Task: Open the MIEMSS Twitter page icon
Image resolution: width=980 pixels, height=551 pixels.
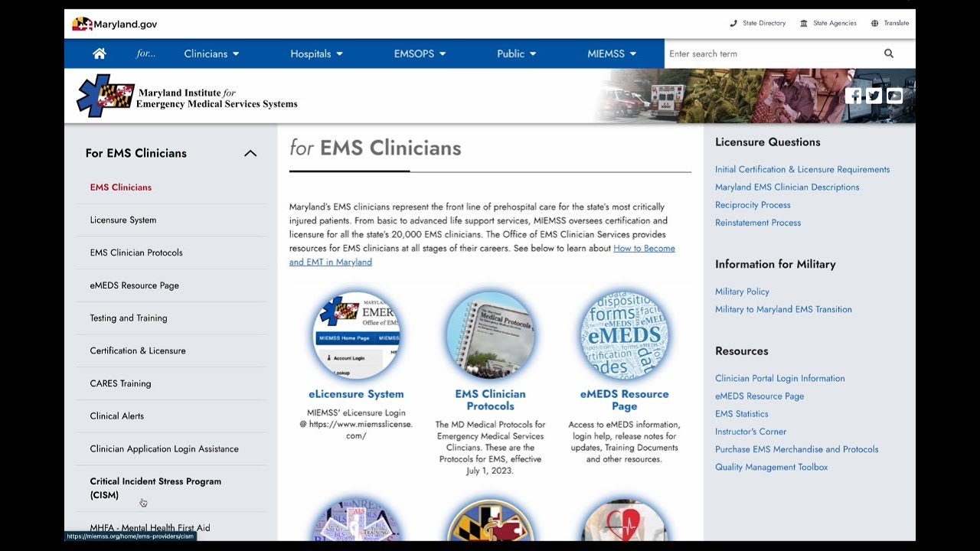Action: (874, 96)
